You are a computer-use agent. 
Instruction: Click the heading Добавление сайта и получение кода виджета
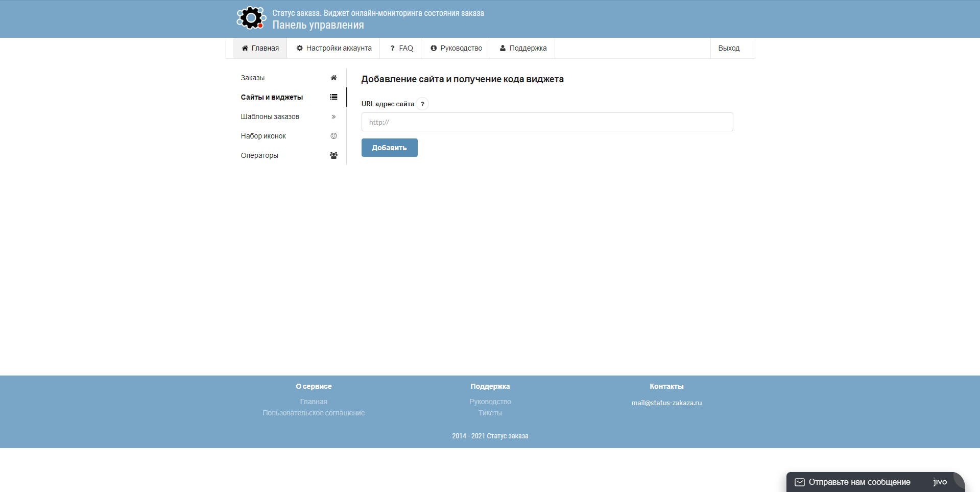[x=463, y=79]
